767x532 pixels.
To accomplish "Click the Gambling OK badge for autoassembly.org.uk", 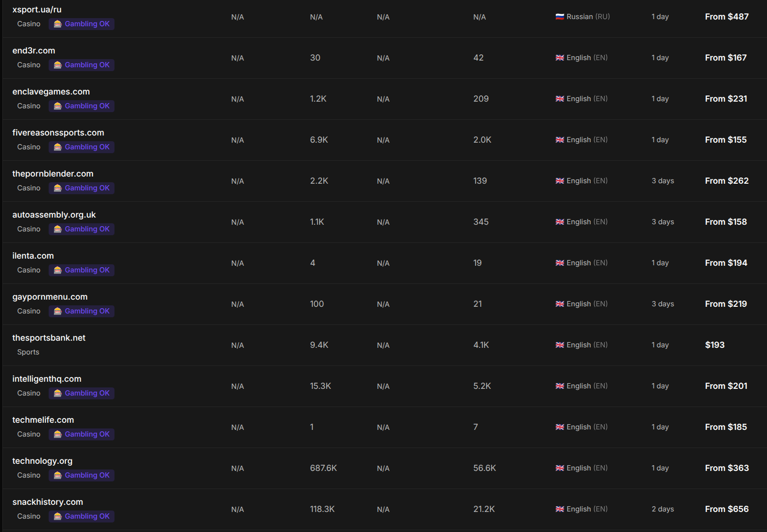I will (x=82, y=229).
